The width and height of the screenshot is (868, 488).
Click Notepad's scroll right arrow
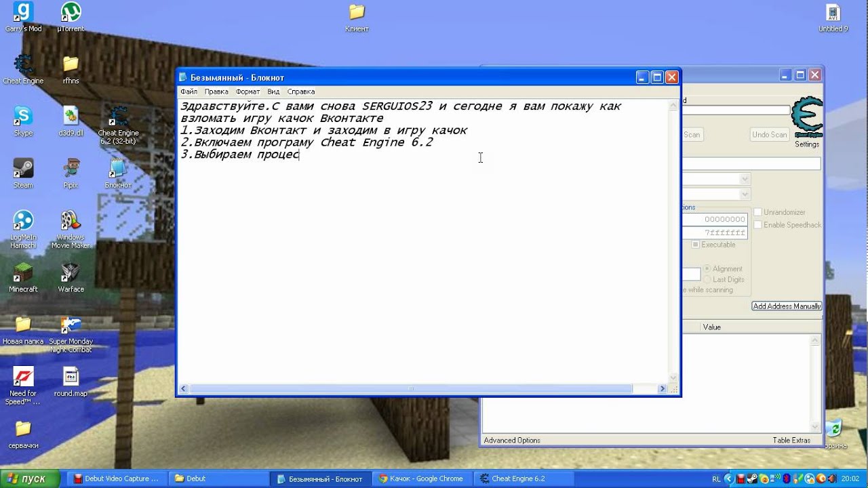(663, 389)
